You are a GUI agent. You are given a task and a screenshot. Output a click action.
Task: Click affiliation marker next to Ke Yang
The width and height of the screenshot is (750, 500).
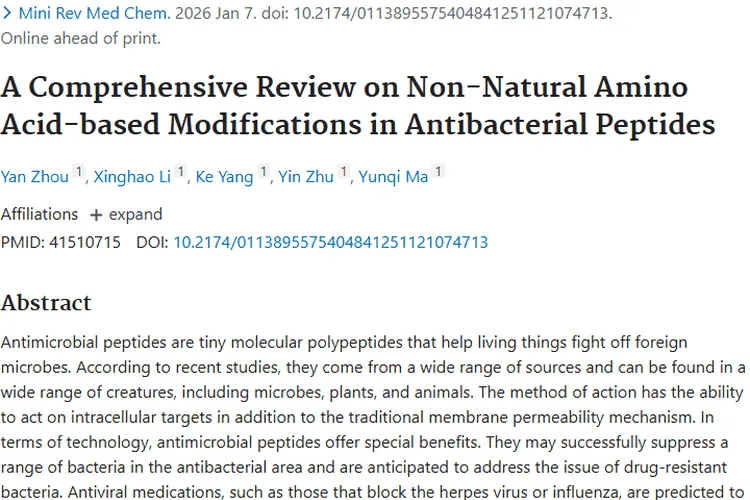pyautogui.click(x=264, y=173)
